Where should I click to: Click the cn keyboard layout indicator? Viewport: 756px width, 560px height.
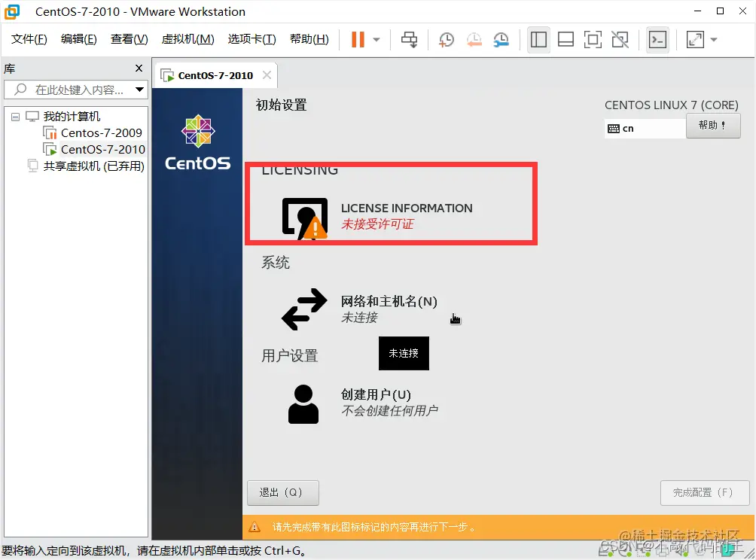[645, 128]
